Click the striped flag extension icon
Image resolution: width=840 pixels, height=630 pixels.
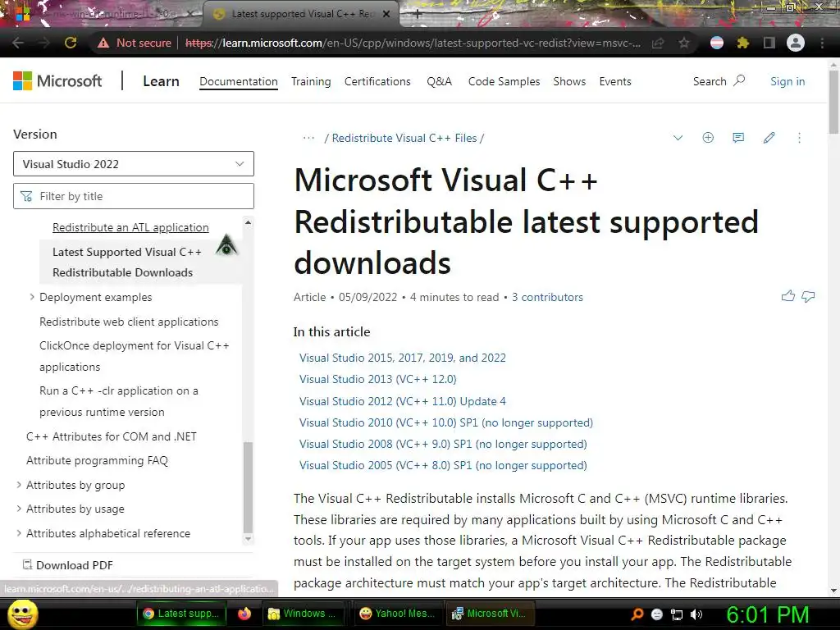(x=717, y=43)
